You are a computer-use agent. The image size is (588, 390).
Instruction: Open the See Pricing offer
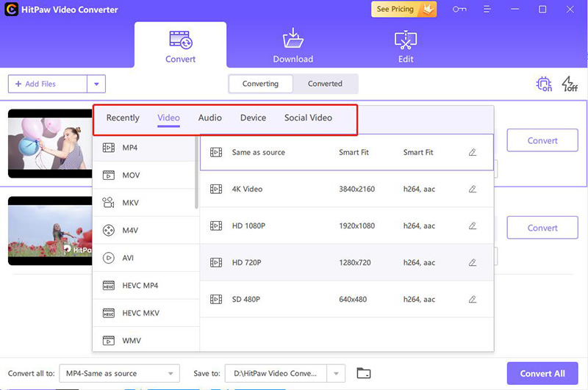click(404, 10)
